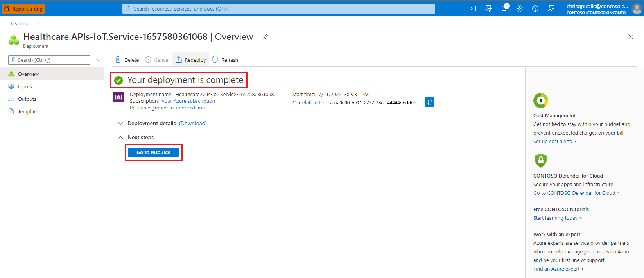Viewport: 644px width, 278px height.
Task: Click Report a bug button
Action: [x=23, y=9]
